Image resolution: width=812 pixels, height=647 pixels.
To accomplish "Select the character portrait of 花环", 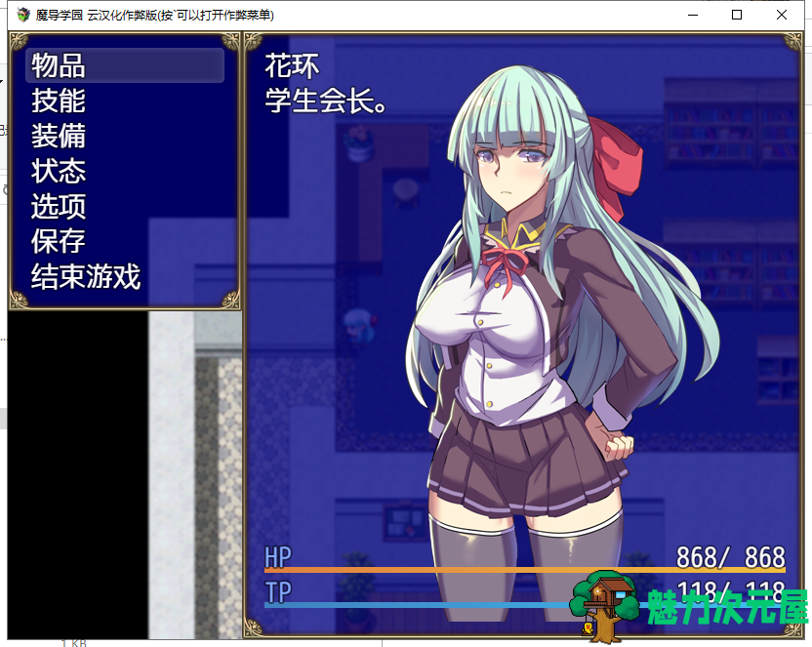I will point(562,342).
